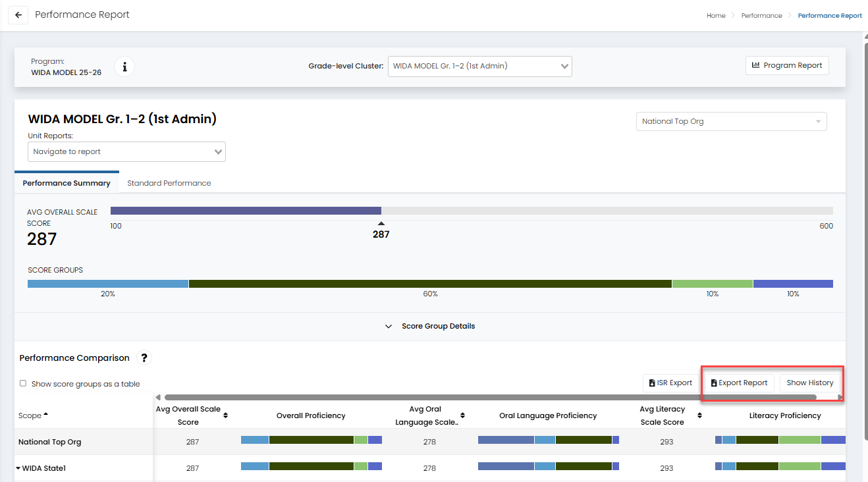This screenshot has height=482, width=868.
Task: Collapse the WIDA State1 row
Action: point(18,468)
